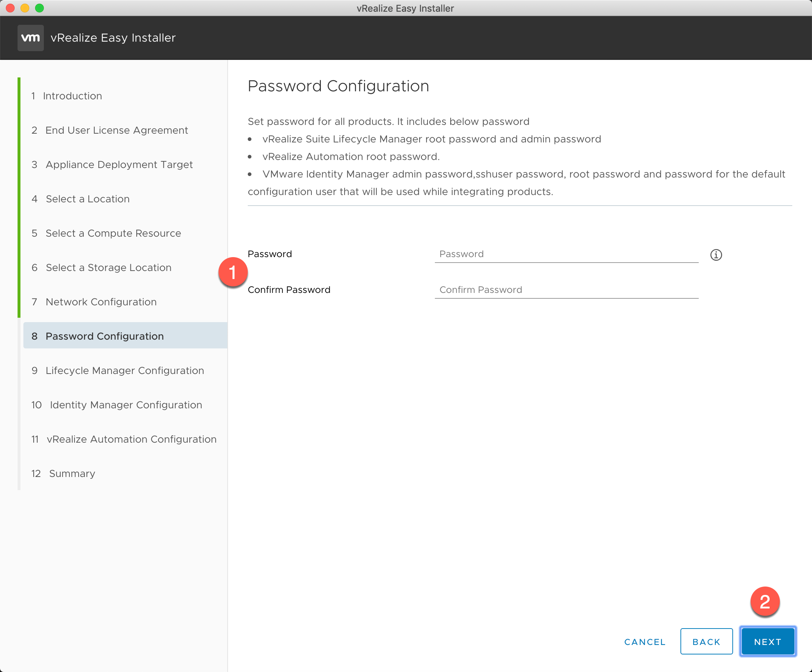Click the BACK button
Image resolution: width=812 pixels, height=672 pixels.
tap(706, 641)
